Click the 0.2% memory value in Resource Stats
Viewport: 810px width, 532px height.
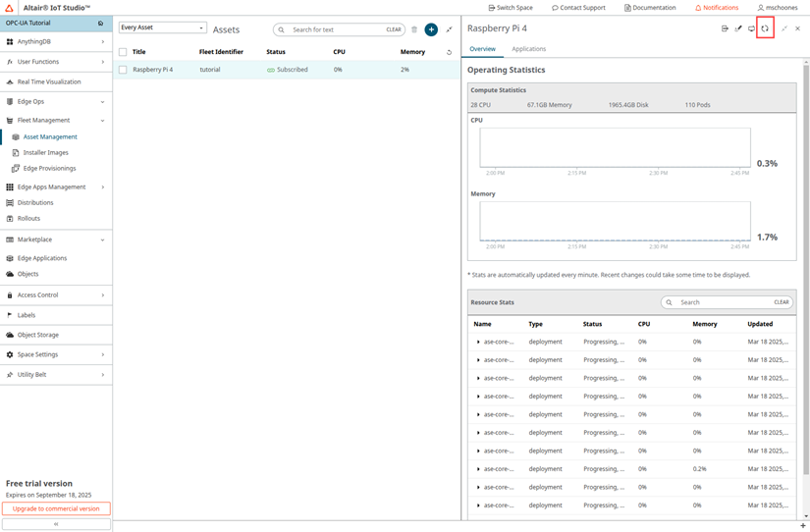699,469
